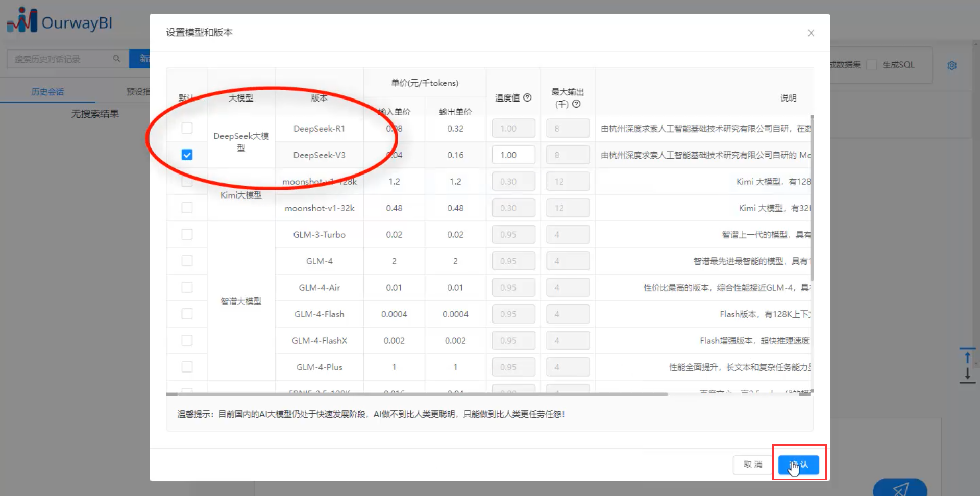
Task: Switch to the 历史会话 tab
Action: 47,92
